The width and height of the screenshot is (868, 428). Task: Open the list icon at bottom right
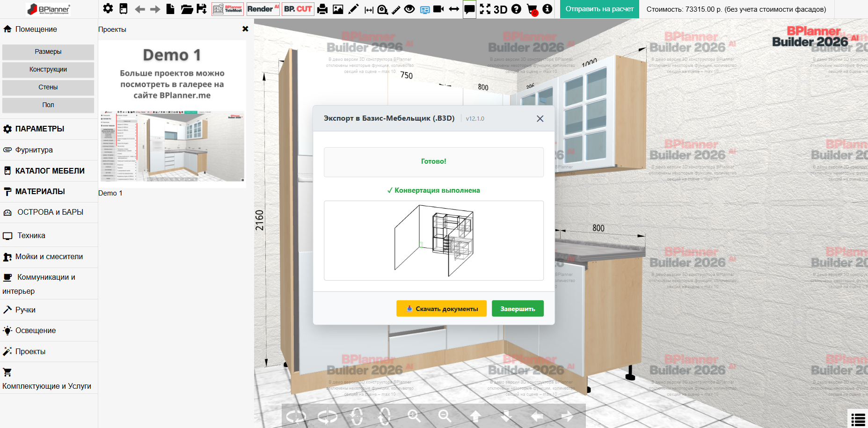tap(858, 419)
